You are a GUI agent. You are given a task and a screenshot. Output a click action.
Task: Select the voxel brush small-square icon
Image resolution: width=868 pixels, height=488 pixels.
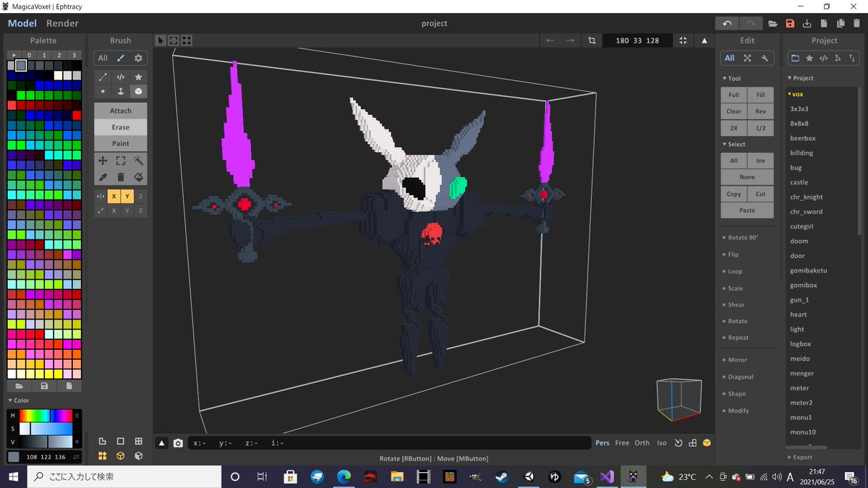[x=103, y=92]
